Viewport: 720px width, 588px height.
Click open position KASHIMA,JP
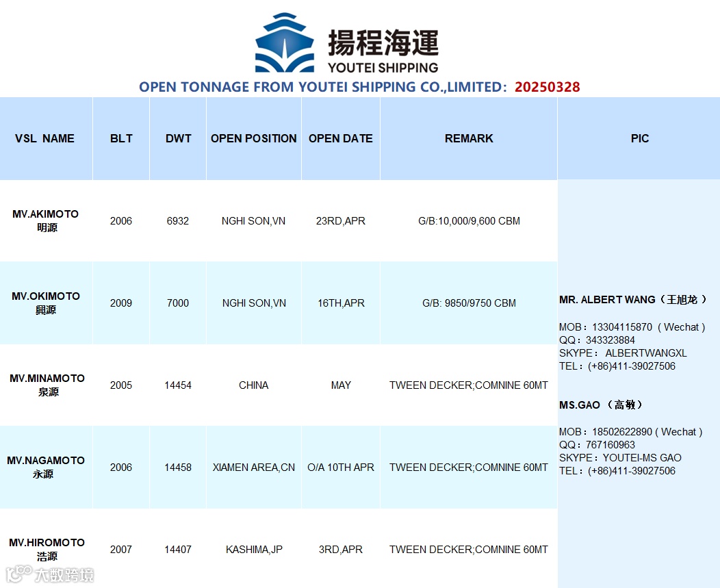pos(254,550)
